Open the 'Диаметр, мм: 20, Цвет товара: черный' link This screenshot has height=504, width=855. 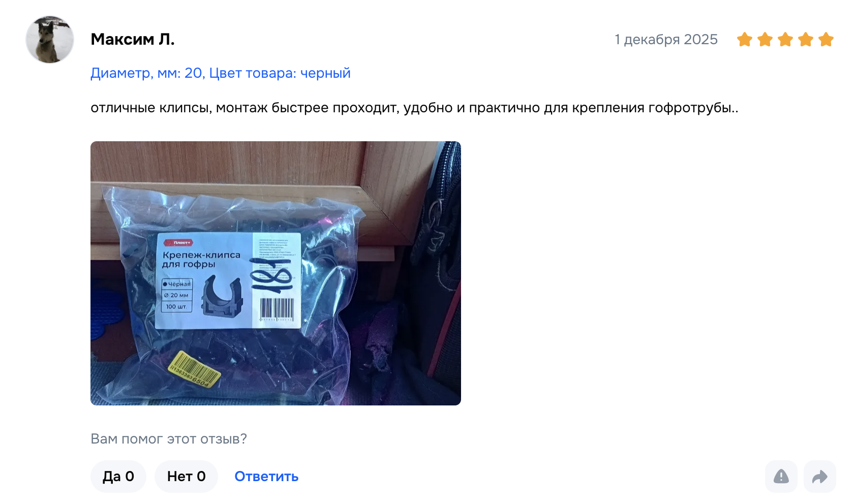coord(221,73)
